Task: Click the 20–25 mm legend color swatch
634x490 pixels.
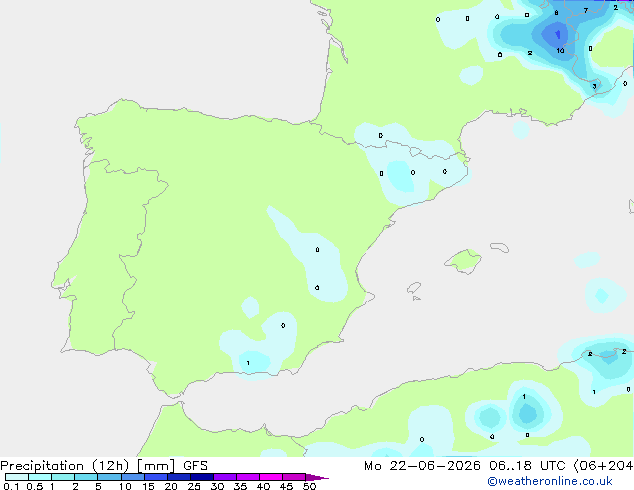Action: coord(179,477)
